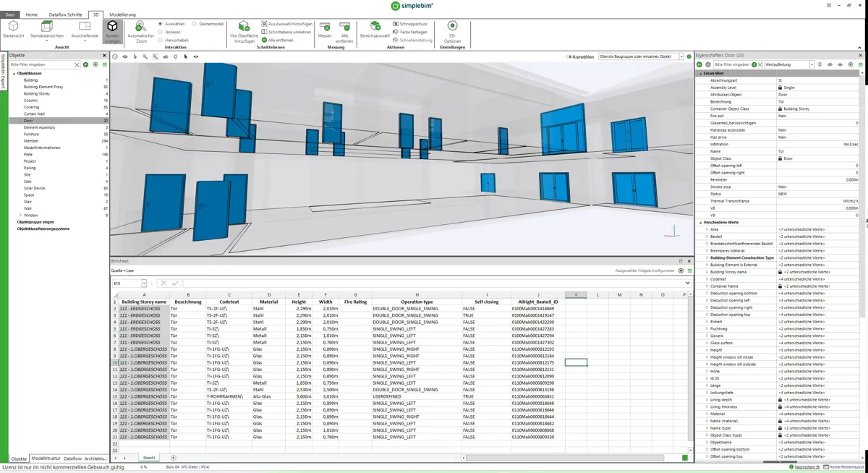Viewport: 868px width, 473px height.
Task: Click Farbe festlegen to set a color
Action: click(x=410, y=32)
